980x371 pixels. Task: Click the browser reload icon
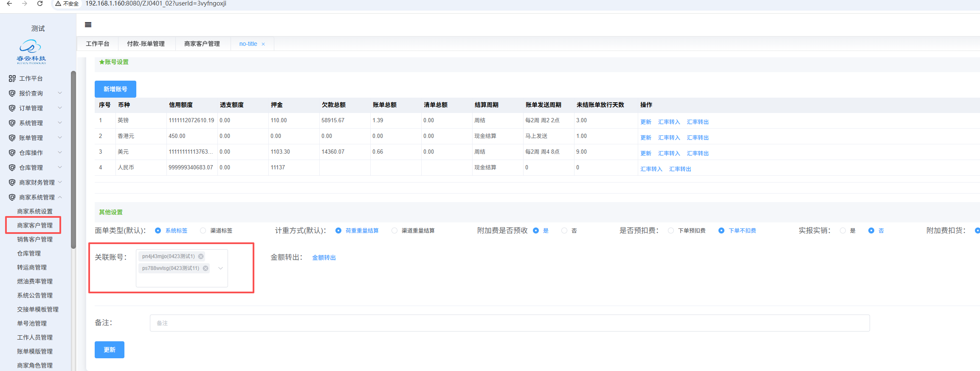40,3
